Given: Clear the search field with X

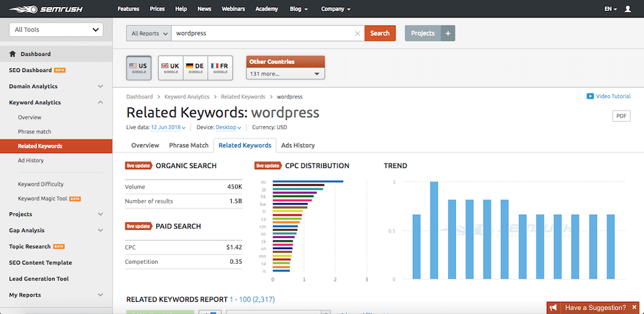Looking at the screenshot, I should 357,33.
